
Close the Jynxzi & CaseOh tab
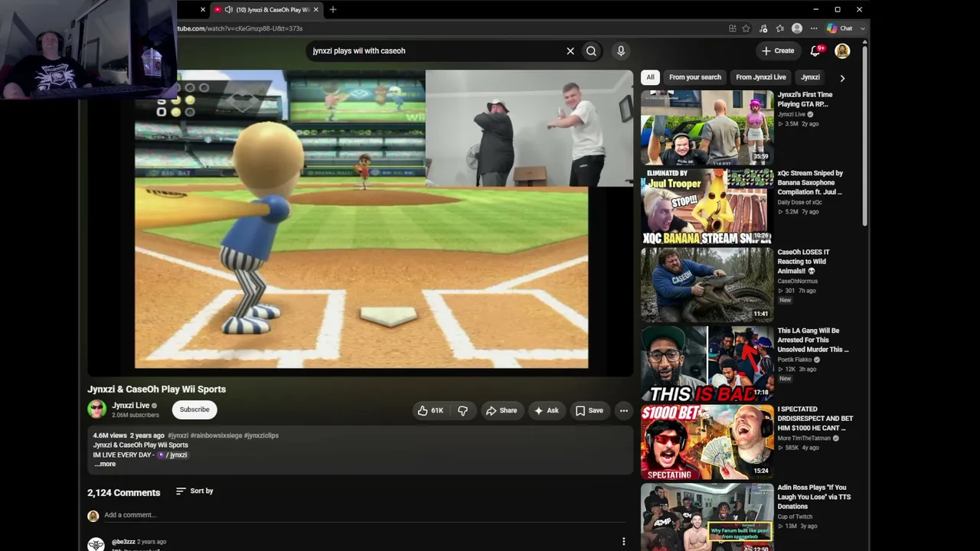[x=315, y=10]
